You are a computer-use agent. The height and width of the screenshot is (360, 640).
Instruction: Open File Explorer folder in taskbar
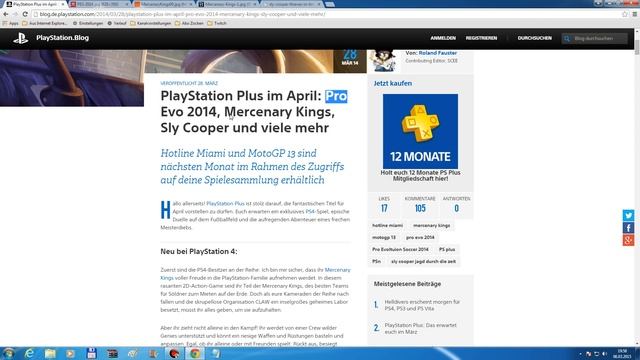click(50, 353)
